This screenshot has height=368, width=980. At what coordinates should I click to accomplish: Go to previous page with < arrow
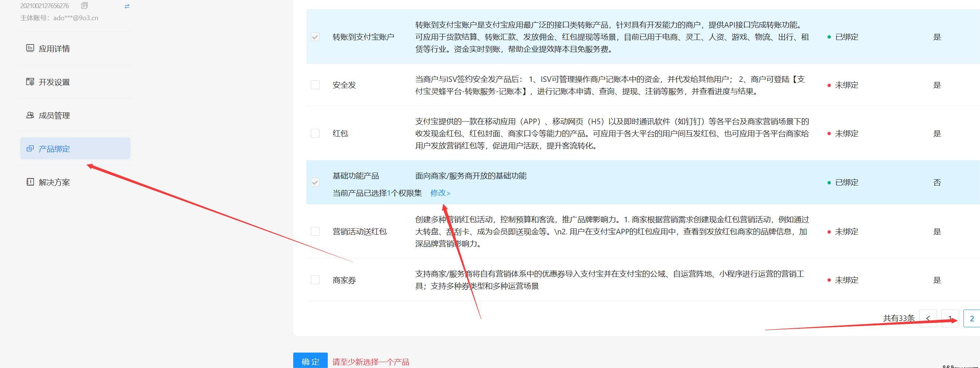point(928,318)
